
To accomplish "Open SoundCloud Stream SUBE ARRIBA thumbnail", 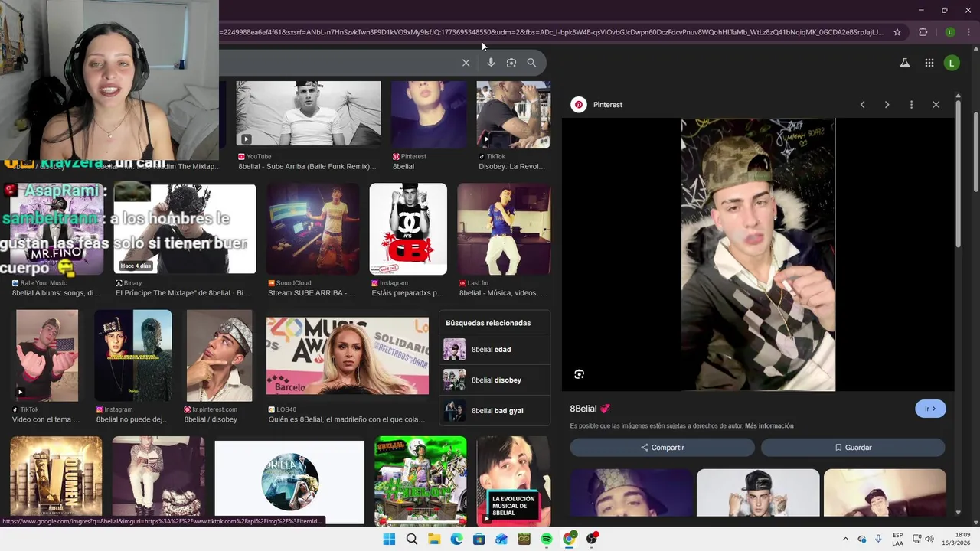I will click(312, 229).
